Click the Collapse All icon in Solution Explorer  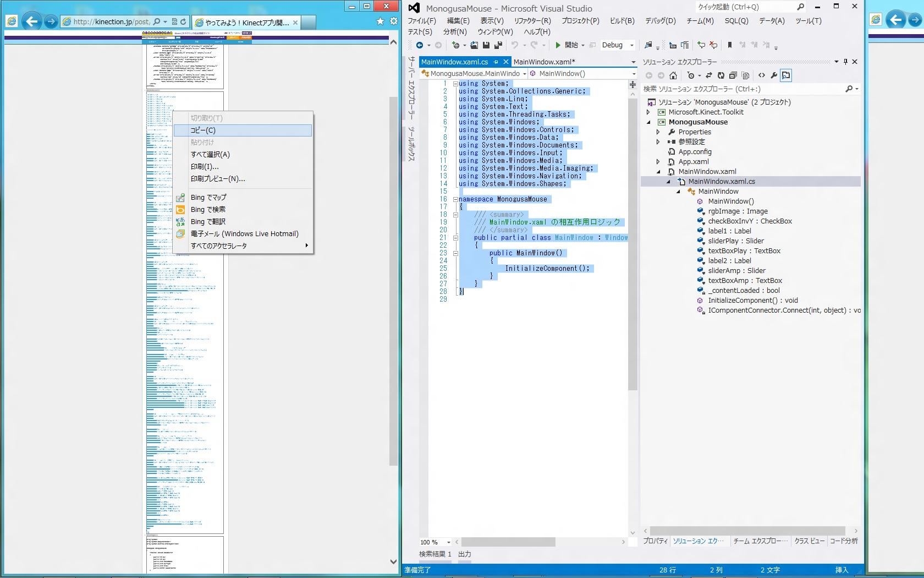click(x=733, y=75)
